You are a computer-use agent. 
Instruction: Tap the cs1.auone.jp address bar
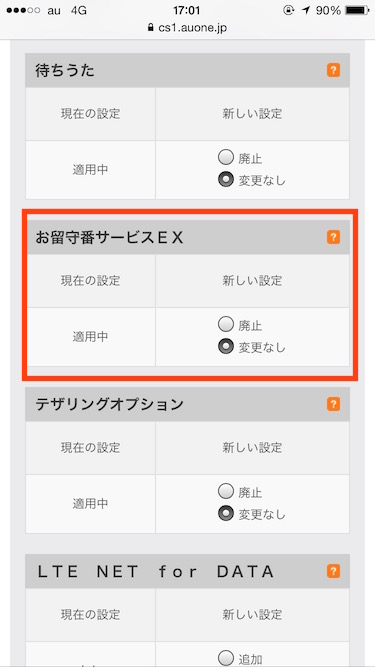pyautogui.click(x=187, y=28)
